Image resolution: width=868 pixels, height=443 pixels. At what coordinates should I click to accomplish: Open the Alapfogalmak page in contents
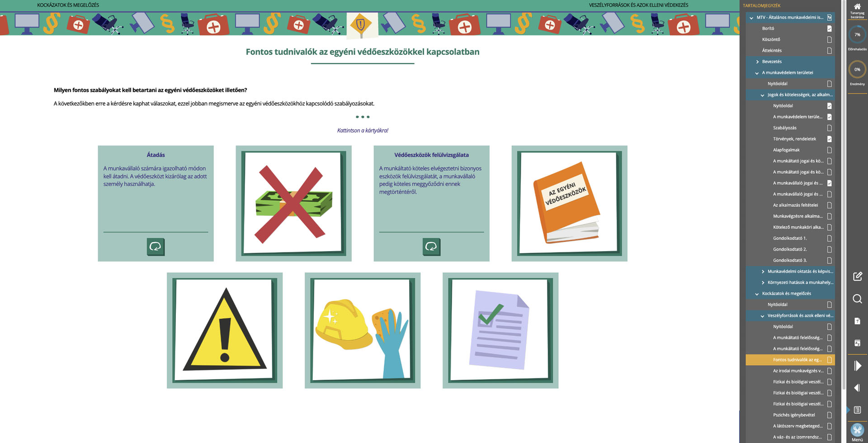tap(786, 150)
